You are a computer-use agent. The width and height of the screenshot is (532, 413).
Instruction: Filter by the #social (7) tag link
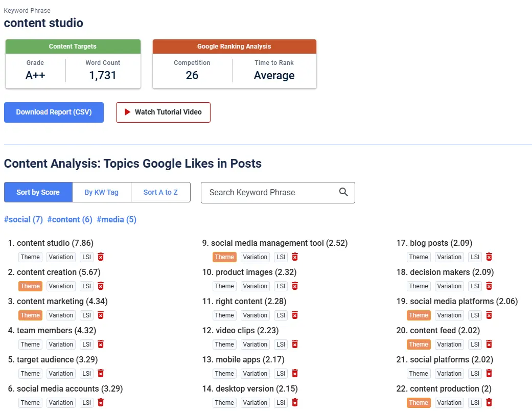coord(24,220)
